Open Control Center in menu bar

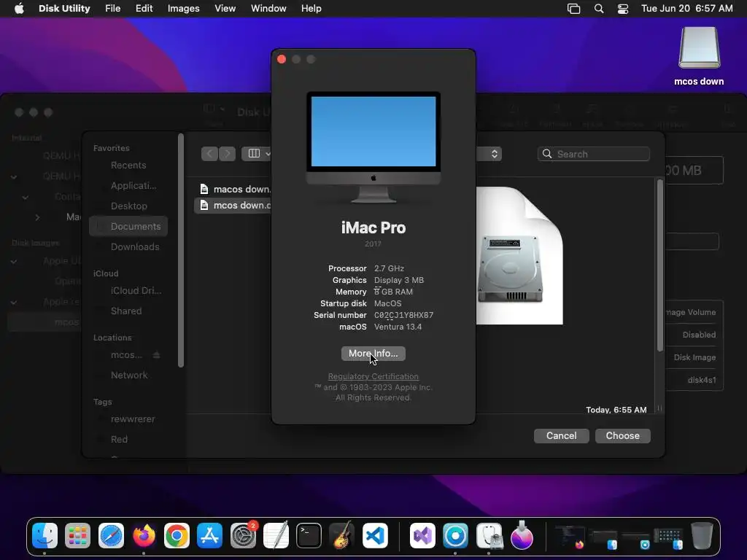click(x=623, y=9)
